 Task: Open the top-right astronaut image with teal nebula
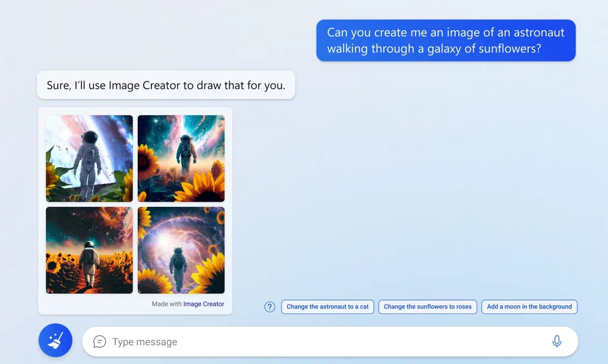[181, 159]
